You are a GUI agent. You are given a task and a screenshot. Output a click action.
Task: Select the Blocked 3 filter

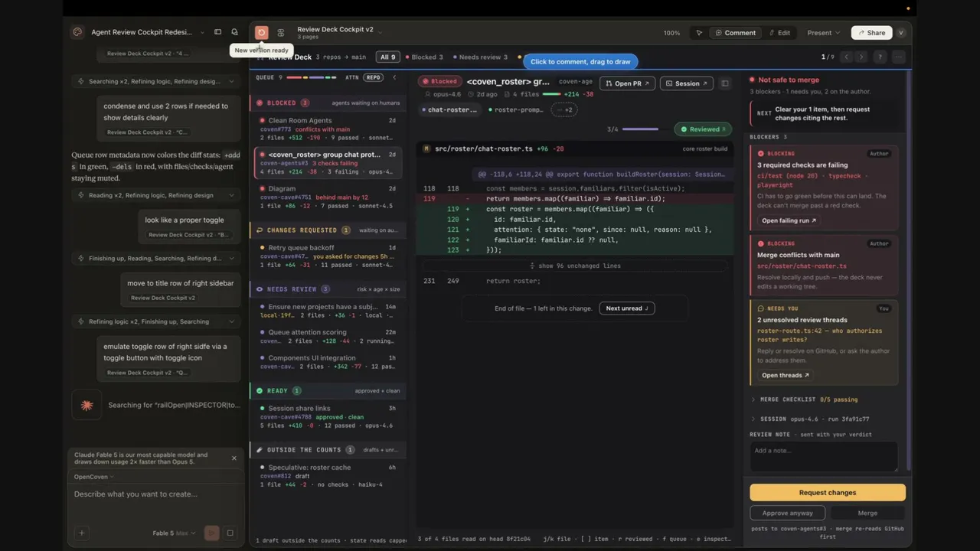click(423, 57)
